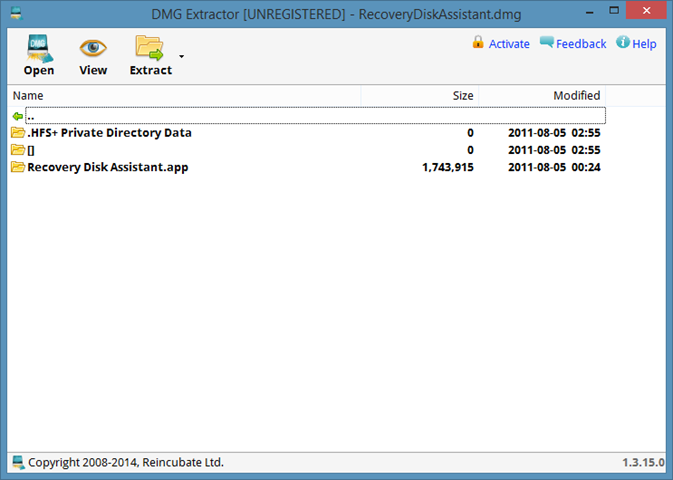Click the View eye icon
This screenshot has width=673, height=480.
tap(93, 48)
